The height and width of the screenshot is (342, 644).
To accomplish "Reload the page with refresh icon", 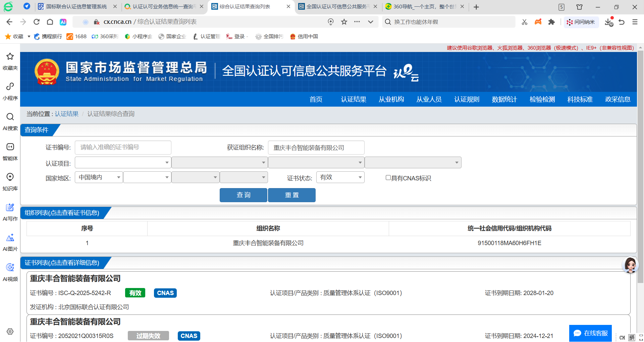I will click(x=37, y=22).
